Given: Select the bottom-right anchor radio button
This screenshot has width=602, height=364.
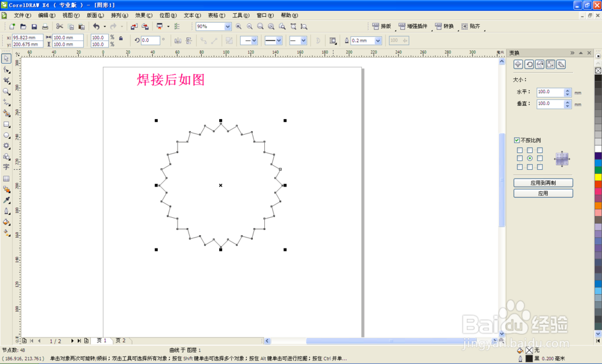Looking at the screenshot, I should (541, 167).
